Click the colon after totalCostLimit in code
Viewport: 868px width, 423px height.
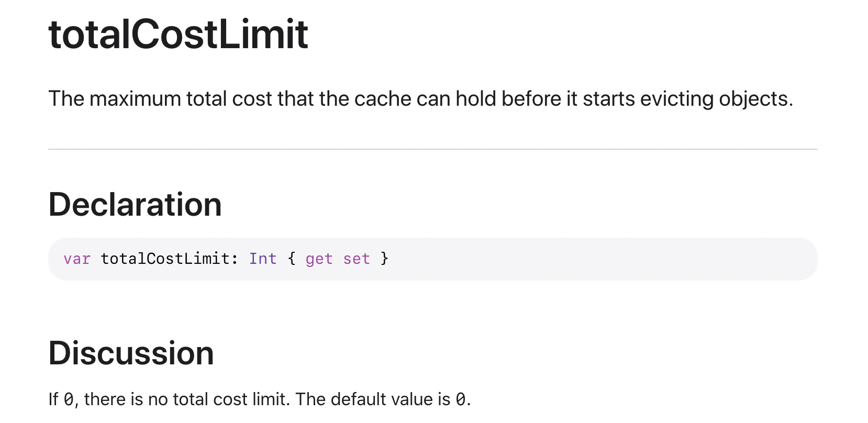point(234,260)
